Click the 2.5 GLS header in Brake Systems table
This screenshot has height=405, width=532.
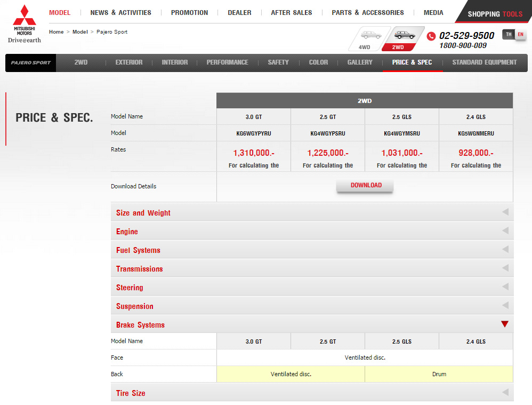[x=402, y=342]
